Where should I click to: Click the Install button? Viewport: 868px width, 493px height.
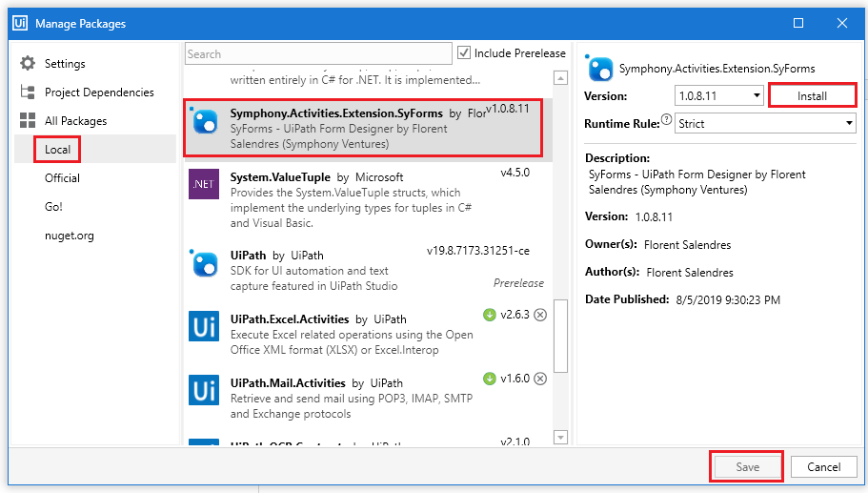(x=812, y=95)
